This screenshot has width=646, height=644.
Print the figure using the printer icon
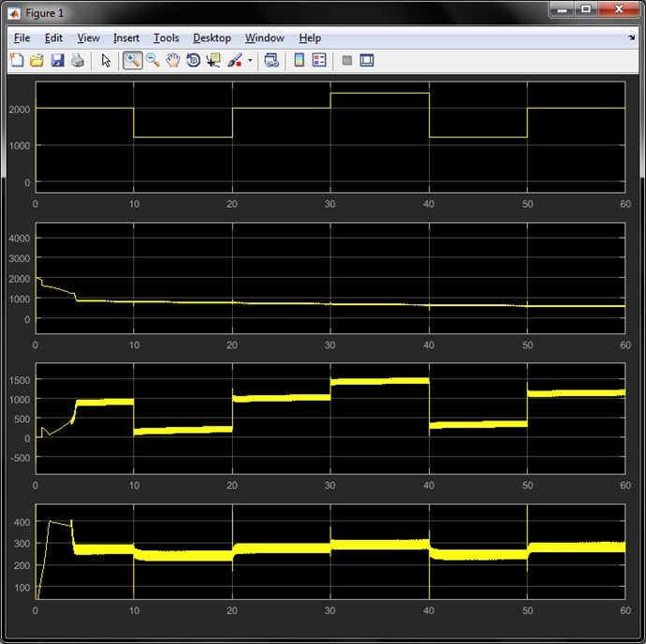coord(78,60)
